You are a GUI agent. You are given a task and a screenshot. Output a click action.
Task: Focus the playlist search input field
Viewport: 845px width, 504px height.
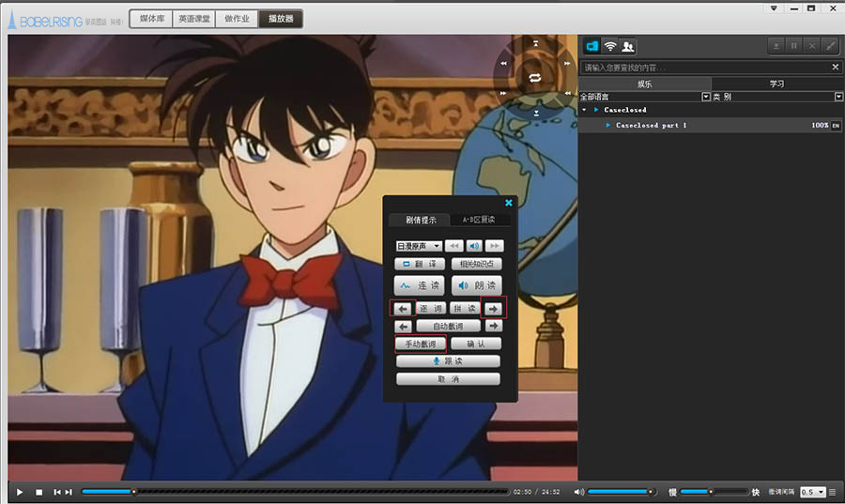[x=704, y=68]
